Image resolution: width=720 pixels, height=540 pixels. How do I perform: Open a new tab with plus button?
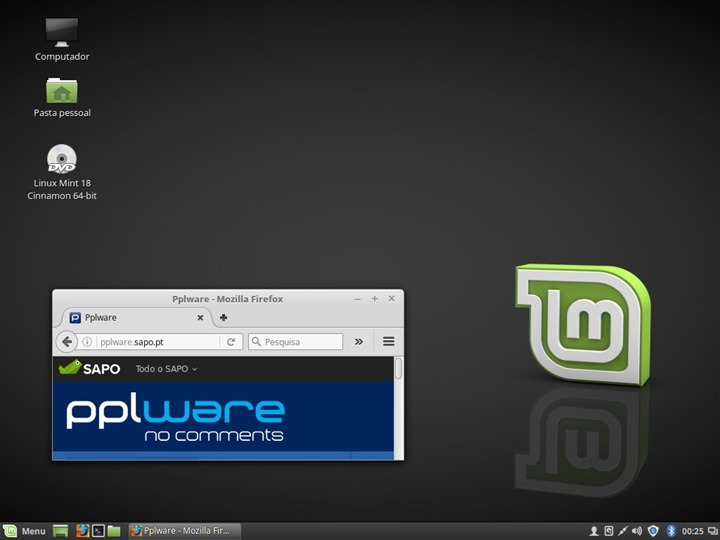[x=224, y=317]
